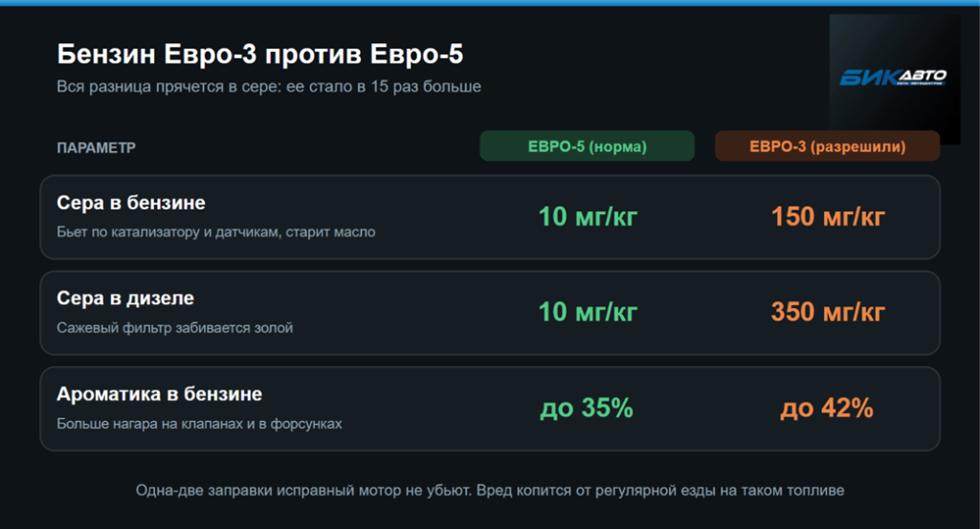Click the green 10 мг/кг diesel sulfur value

coord(588,312)
